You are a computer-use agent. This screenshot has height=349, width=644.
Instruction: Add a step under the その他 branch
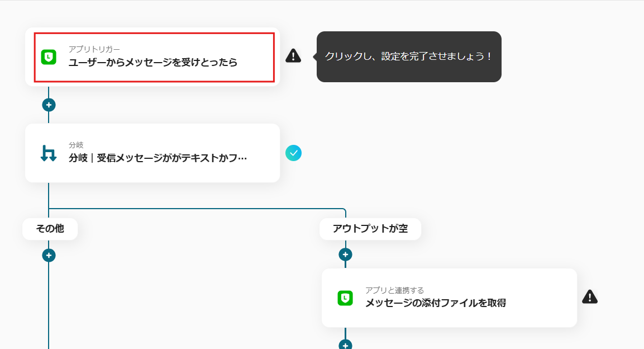pyautogui.click(x=49, y=255)
